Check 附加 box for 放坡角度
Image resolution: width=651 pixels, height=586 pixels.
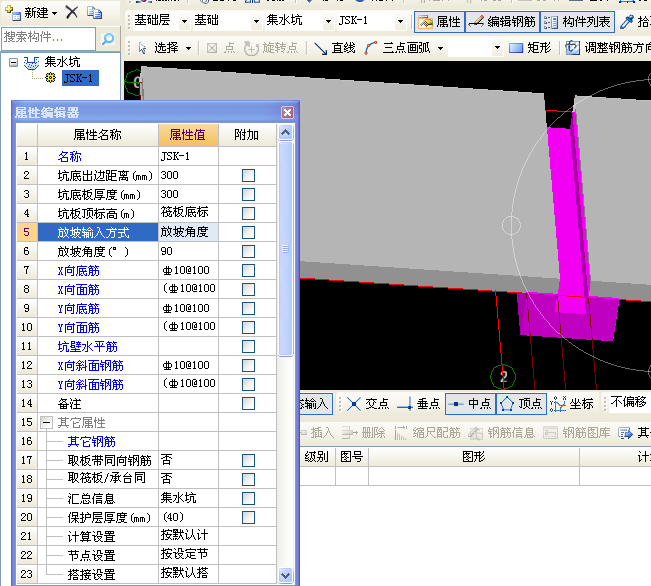click(x=248, y=251)
